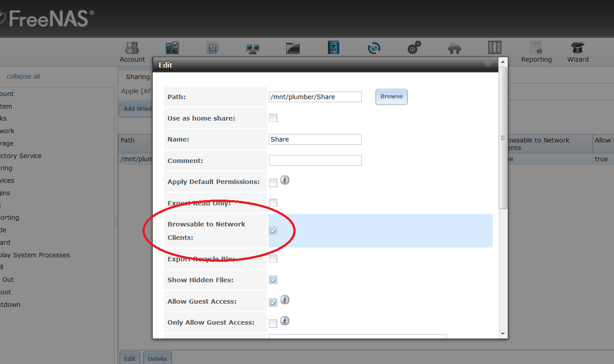Show info for Only Allow Guest Access
Screen dimensions: 614x364
coord(285,321)
